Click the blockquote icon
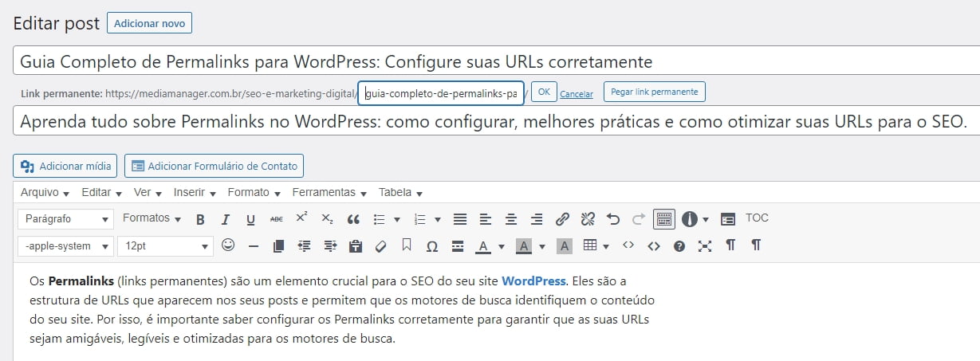 353,219
